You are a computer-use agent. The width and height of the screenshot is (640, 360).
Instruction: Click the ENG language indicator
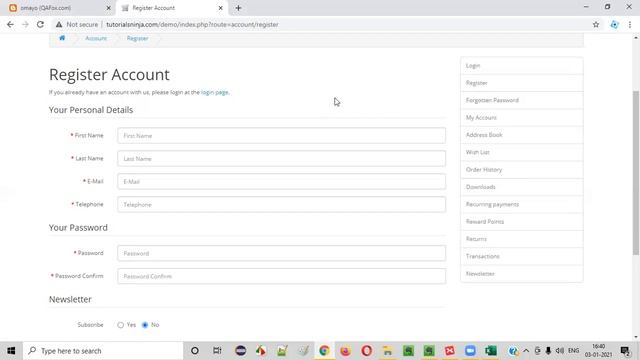coord(573,351)
